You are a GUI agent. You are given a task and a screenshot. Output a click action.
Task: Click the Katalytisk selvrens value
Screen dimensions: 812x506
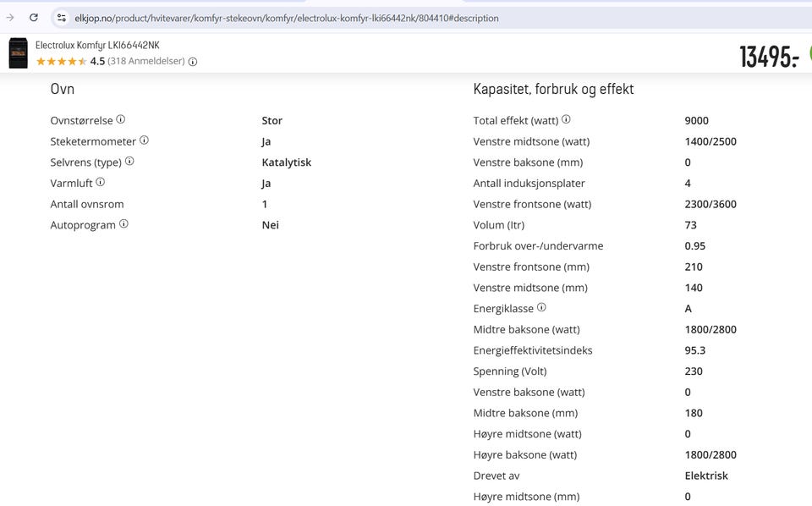click(x=287, y=162)
